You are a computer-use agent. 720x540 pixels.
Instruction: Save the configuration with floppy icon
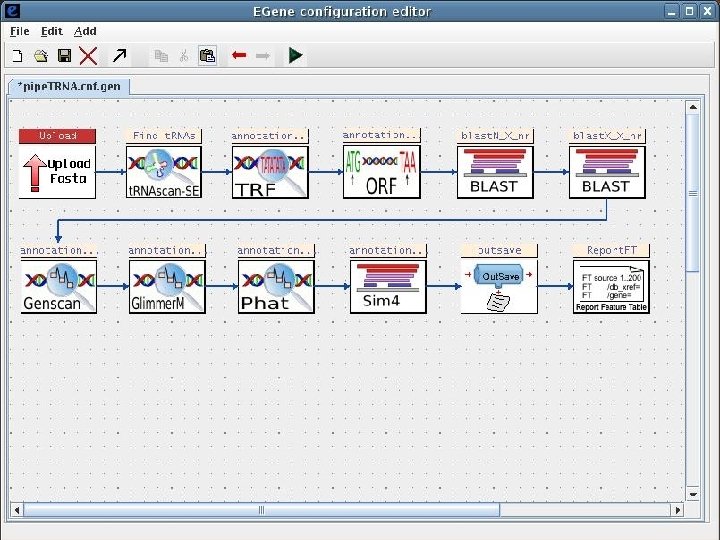(64, 56)
